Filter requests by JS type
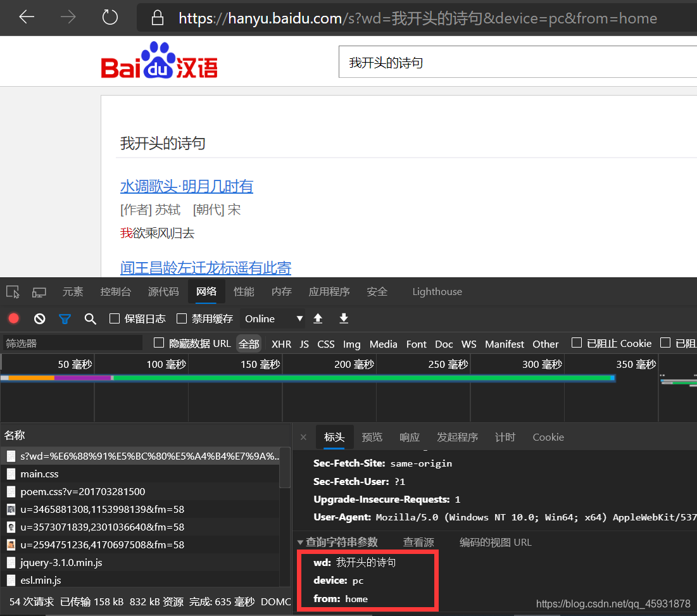The image size is (697, 616). (304, 344)
